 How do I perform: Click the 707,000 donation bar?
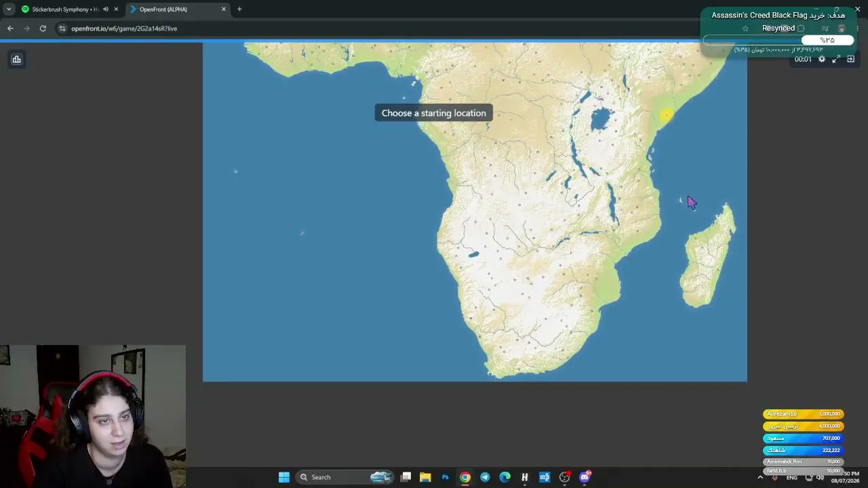804,438
